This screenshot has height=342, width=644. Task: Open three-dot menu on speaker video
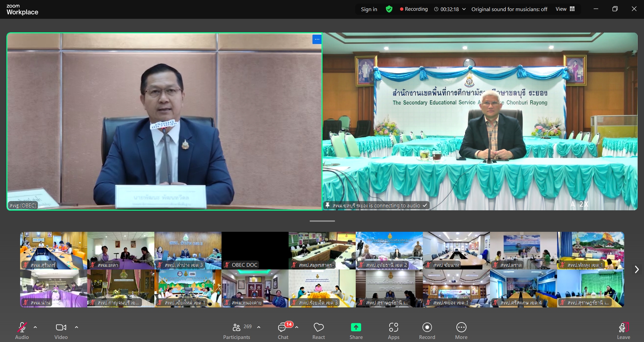(x=317, y=39)
